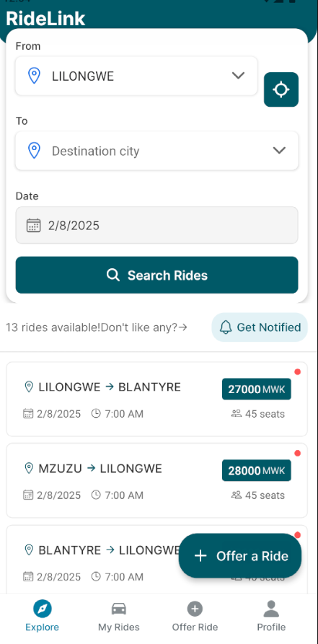Click the magnifier icon on Search Rides
The height and width of the screenshot is (644, 318).
pyautogui.click(x=113, y=275)
